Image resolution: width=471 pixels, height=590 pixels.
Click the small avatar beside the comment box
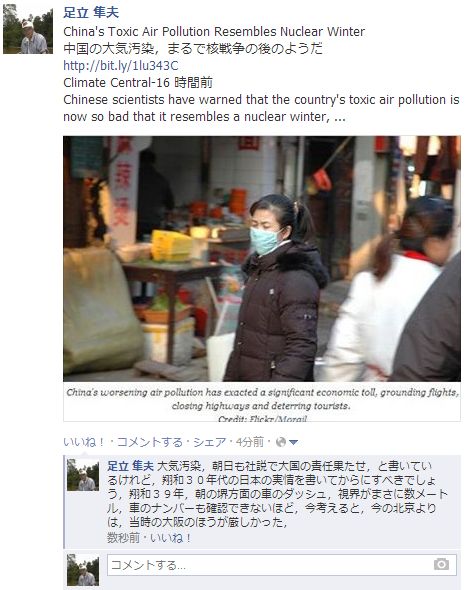tap(83, 570)
